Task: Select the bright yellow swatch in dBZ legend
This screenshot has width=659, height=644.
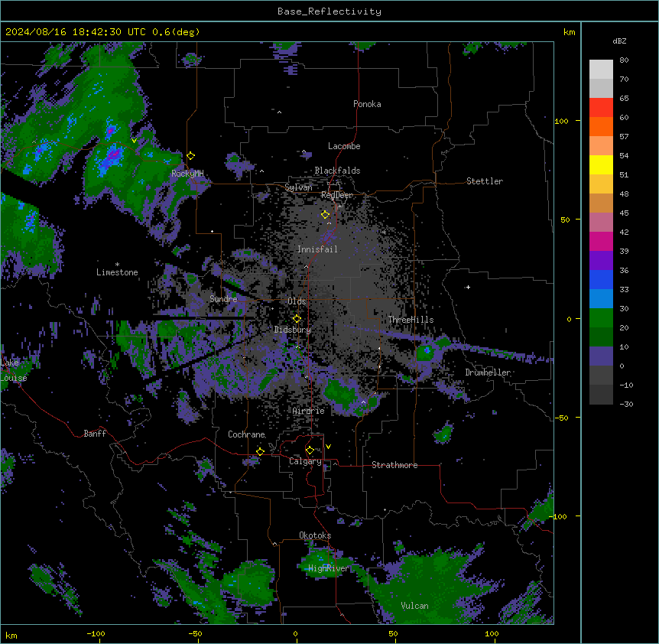Action: [x=601, y=164]
